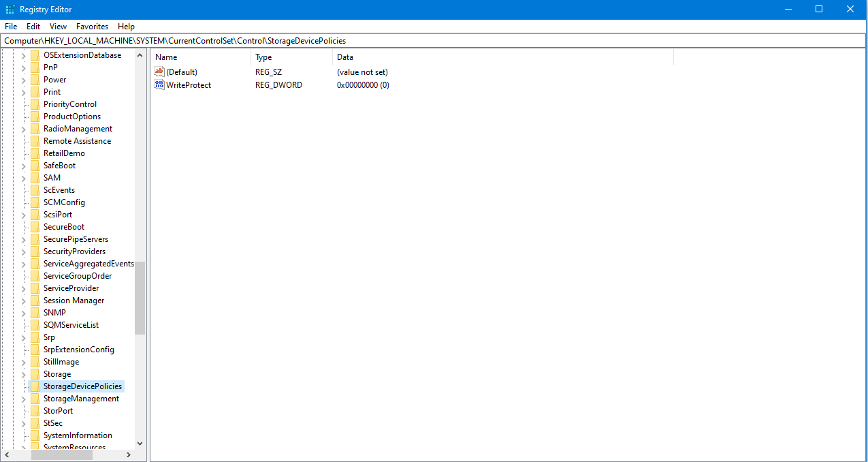868x462 pixels.
Task: Select the StorageManagement key
Action: [81, 399]
